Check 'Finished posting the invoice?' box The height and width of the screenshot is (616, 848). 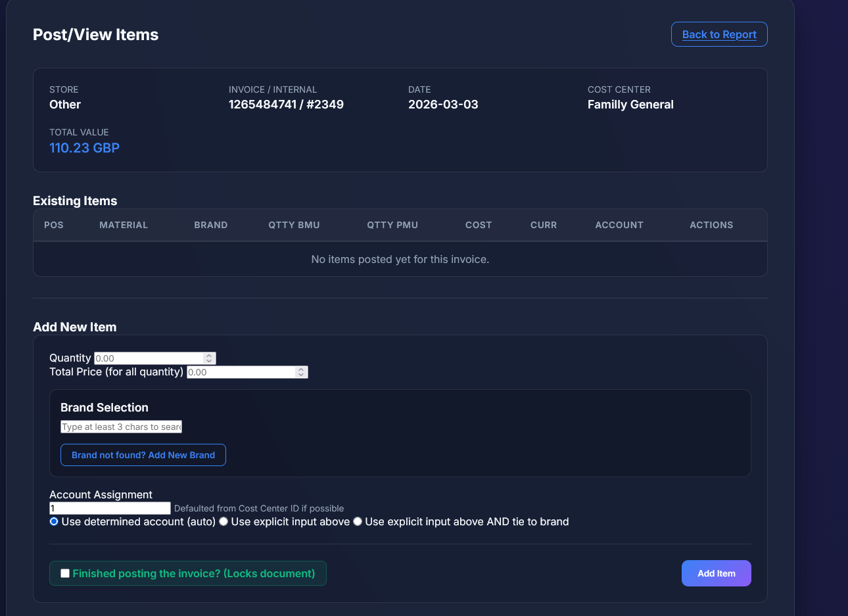(65, 573)
